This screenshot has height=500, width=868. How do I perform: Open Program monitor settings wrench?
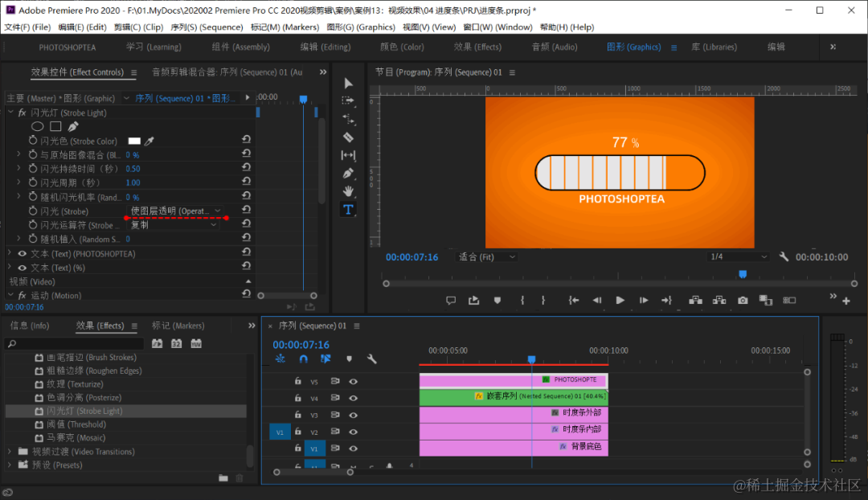click(x=784, y=257)
